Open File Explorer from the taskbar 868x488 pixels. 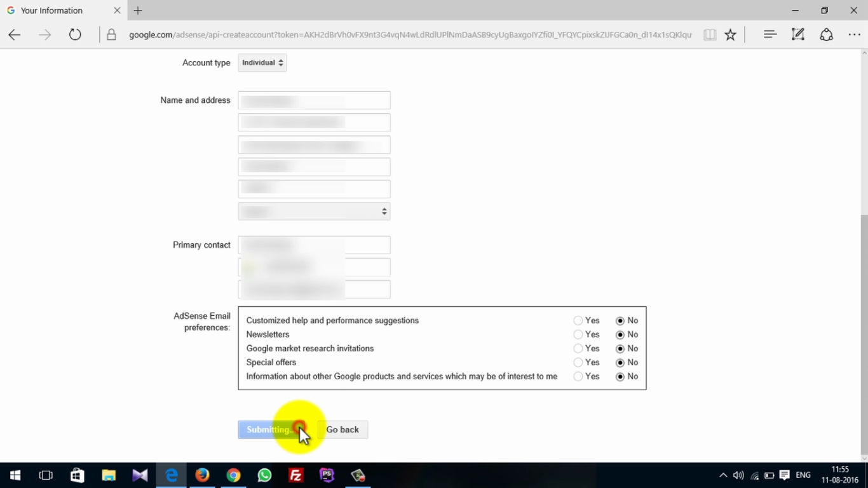109,475
